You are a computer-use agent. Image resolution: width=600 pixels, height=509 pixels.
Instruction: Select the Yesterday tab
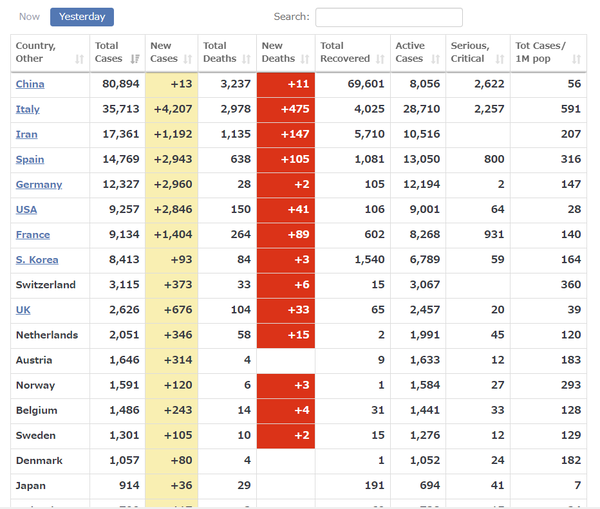point(82,17)
